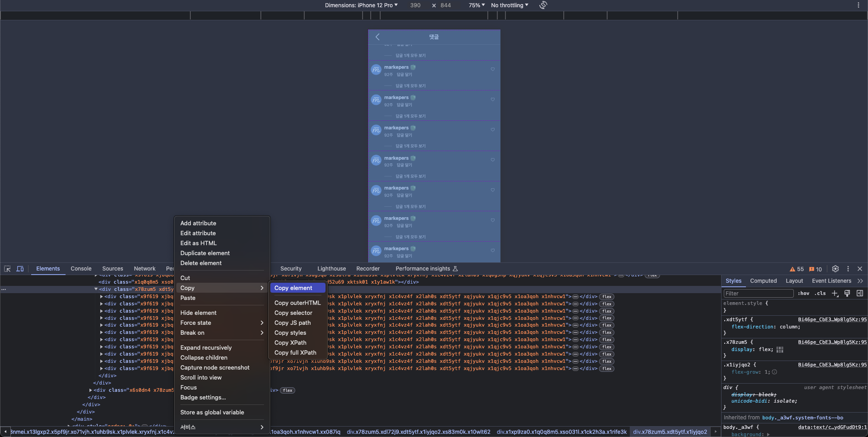Expand the x6s0dn4 div node
868x437 pixels.
[90, 390]
